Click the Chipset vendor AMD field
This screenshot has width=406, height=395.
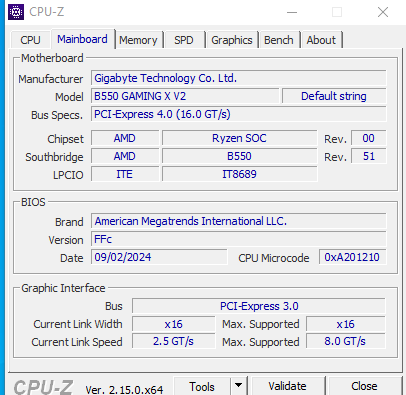[x=125, y=138]
